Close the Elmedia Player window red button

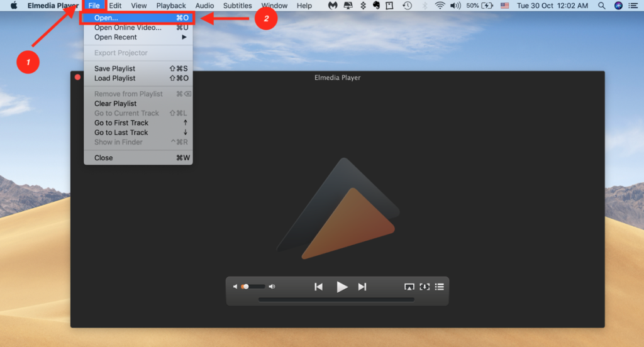tap(77, 77)
